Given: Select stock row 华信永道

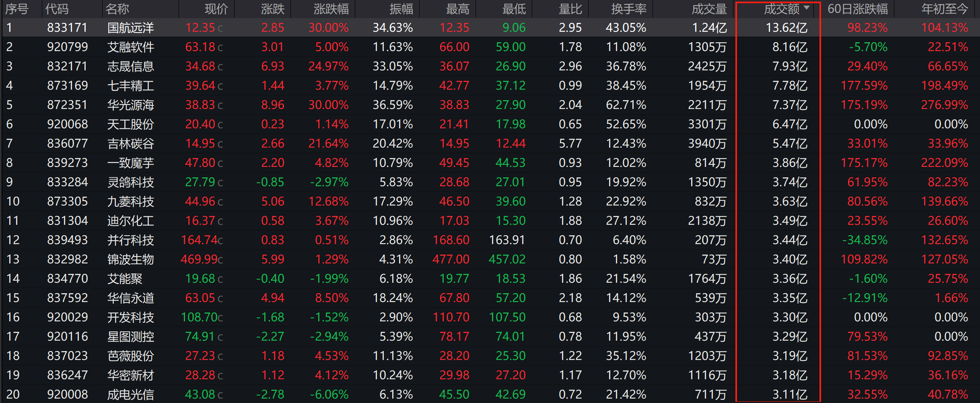Looking at the screenshot, I should coord(490,298).
